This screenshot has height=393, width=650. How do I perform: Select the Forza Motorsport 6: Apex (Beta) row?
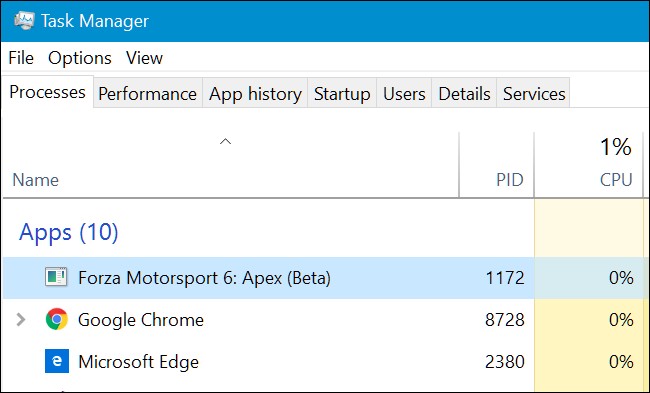click(325, 278)
